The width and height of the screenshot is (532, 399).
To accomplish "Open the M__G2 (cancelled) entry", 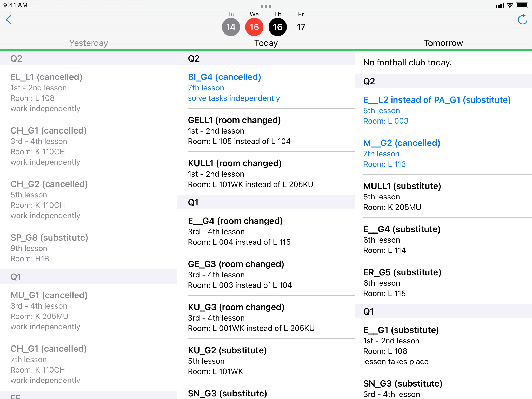I will point(443,153).
